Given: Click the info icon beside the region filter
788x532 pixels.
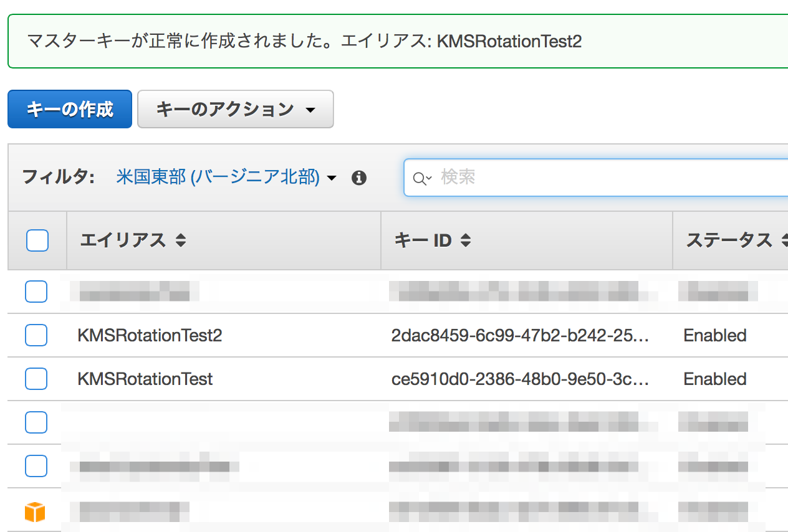Looking at the screenshot, I should coord(359,178).
